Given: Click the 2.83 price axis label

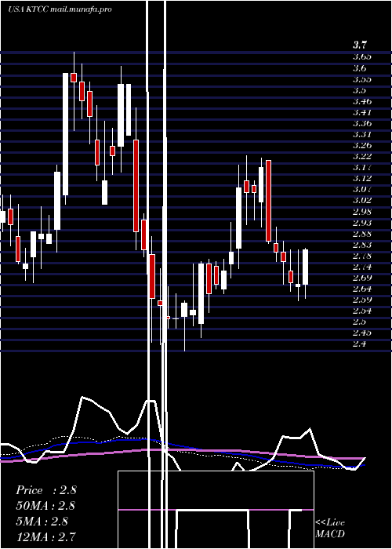Looking at the screenshot, I should (362, 245).
